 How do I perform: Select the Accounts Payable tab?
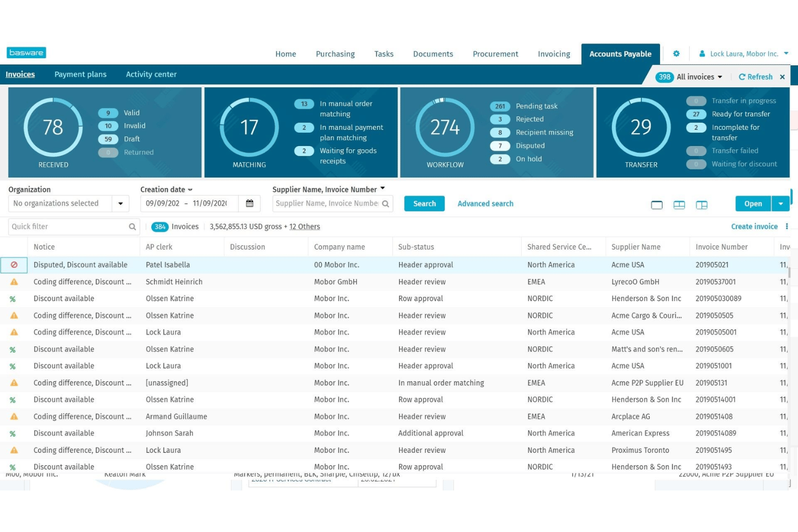point(621,54)
